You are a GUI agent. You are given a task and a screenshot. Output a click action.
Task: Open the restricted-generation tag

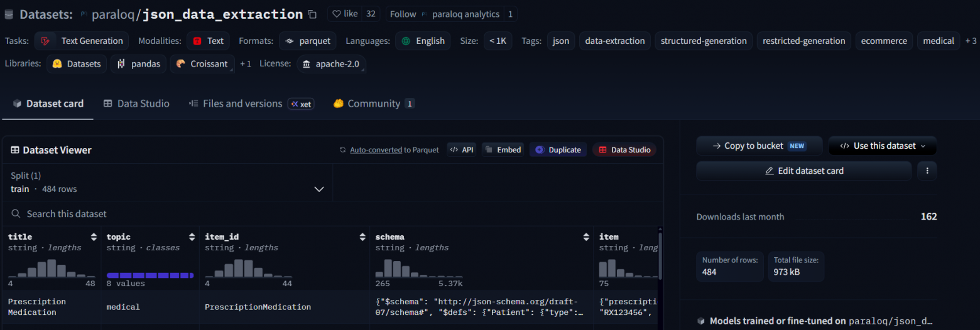(804, 41)
